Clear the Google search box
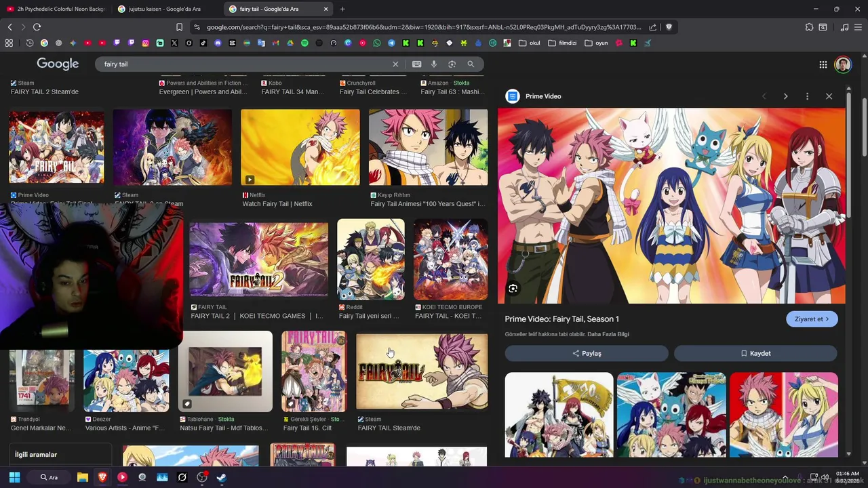Image resolution: width=868 pixels, height=488 pixels. pyautogui.click(x=395, y=64)
